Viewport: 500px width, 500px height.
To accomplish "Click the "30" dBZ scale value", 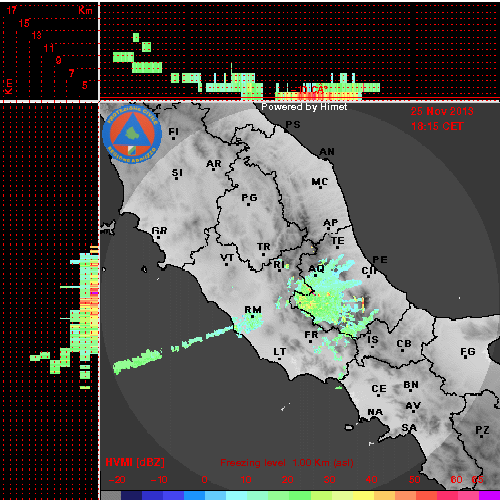I will tap(329, 480).
